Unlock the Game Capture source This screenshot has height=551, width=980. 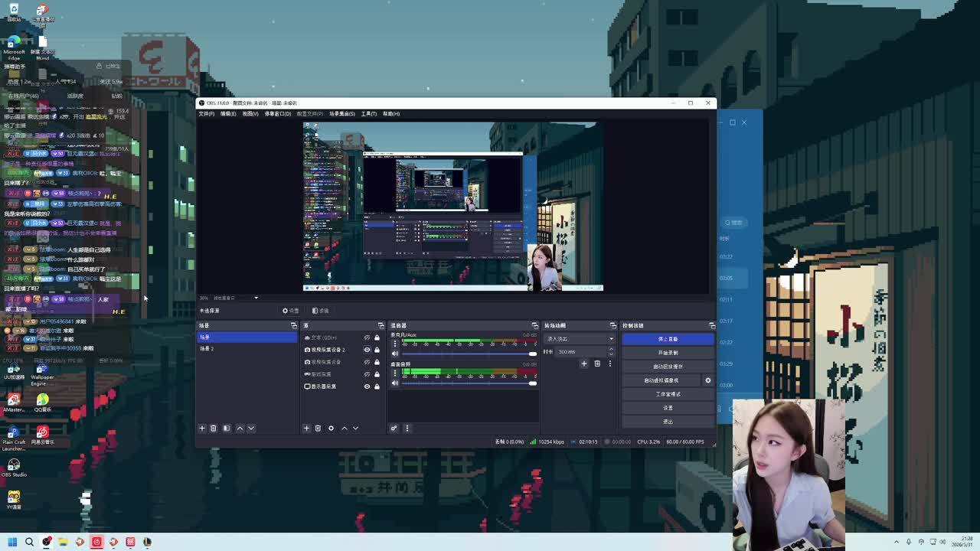tap(377, 374)
